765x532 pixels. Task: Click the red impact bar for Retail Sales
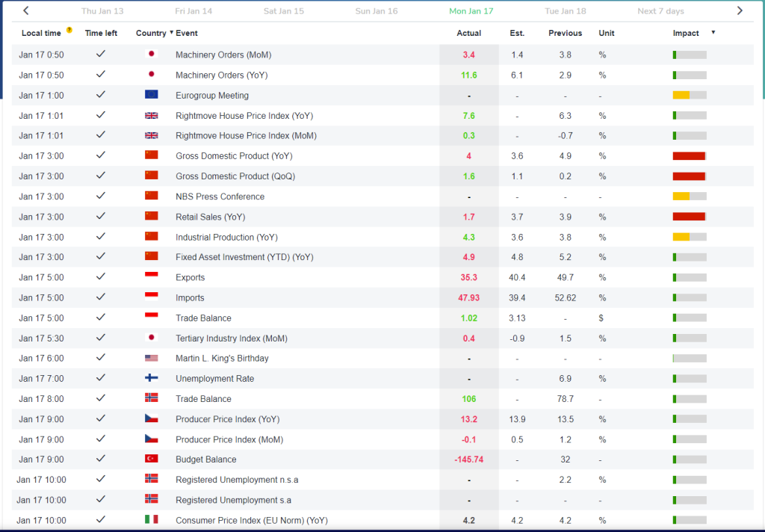tap(689, 217)
